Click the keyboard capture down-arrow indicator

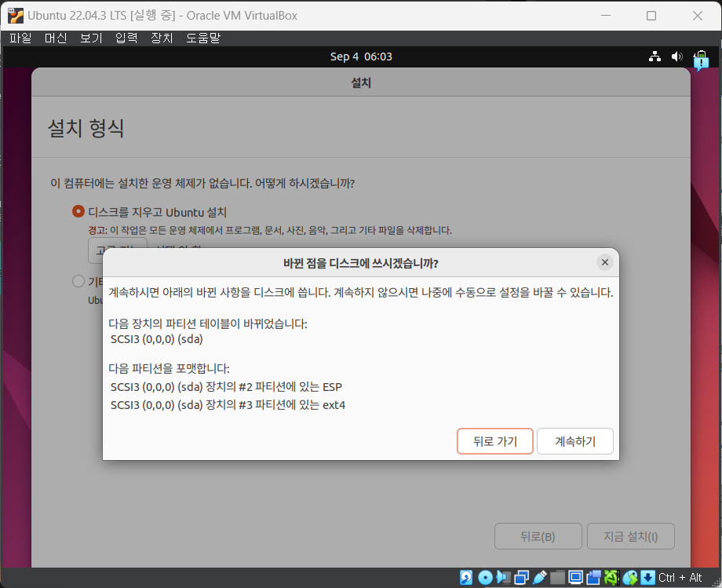point(648,577)
